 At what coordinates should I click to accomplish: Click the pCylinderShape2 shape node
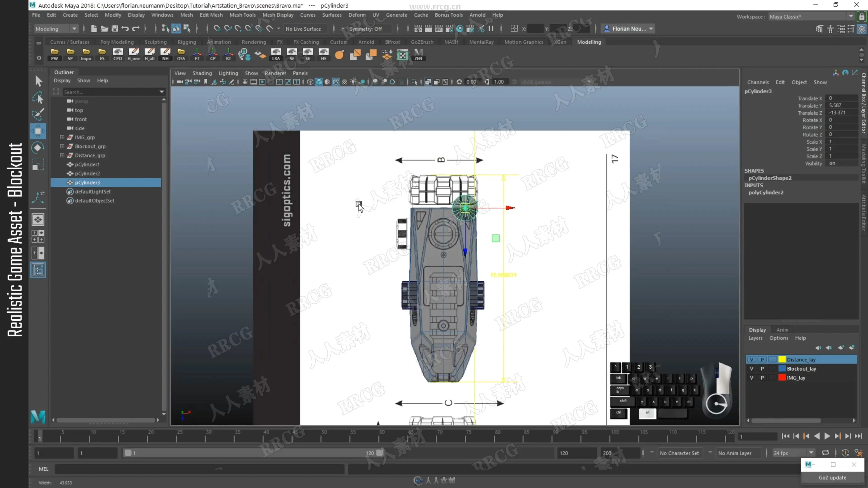click(770, 178)
